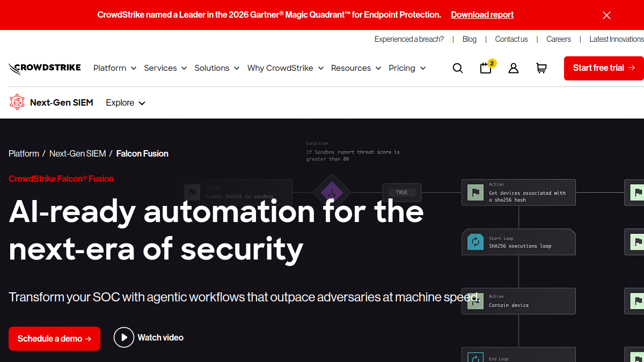Expand the Services menu
The image size is (644, 362).
tap(165, 68)
